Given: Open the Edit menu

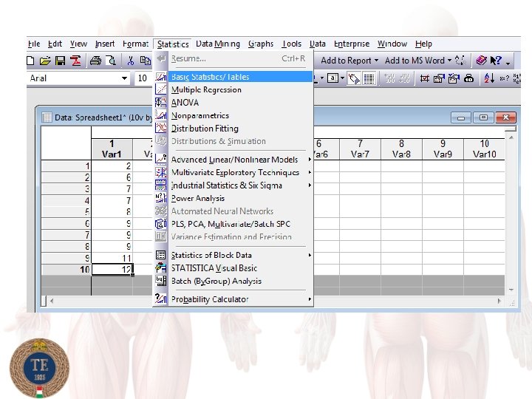Looking at the screenshot, I should pos(55,44).
